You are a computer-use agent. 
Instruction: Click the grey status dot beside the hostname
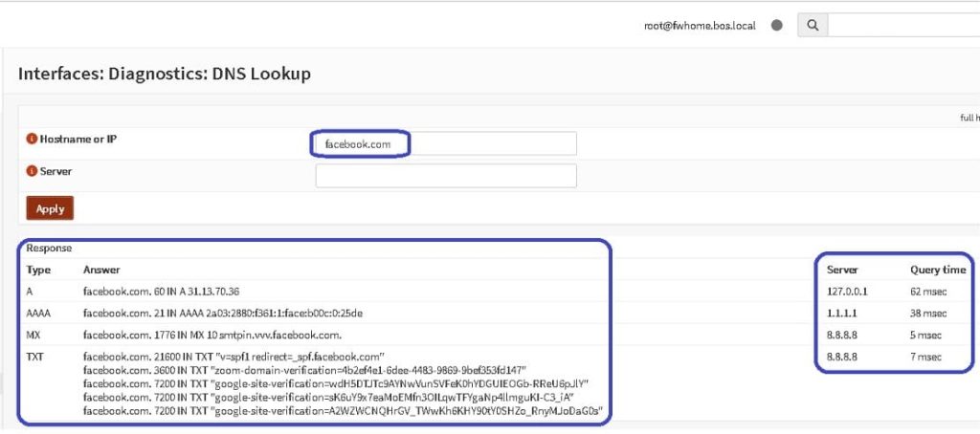(777, 26)
